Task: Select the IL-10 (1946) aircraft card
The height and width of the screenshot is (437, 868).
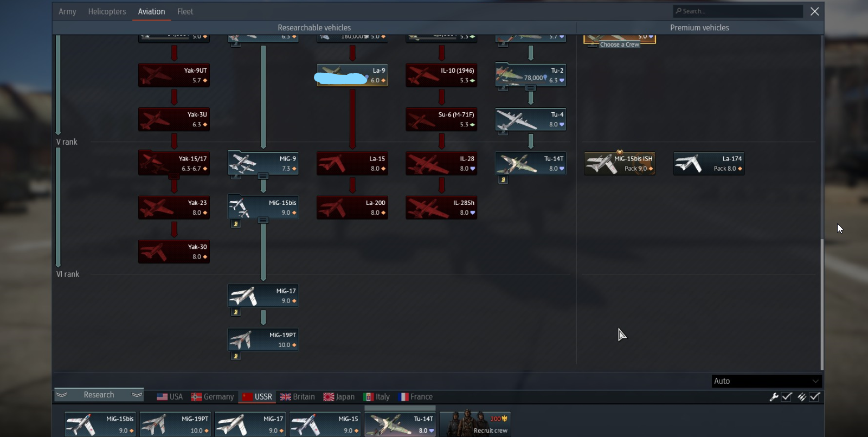Action: 441,75
